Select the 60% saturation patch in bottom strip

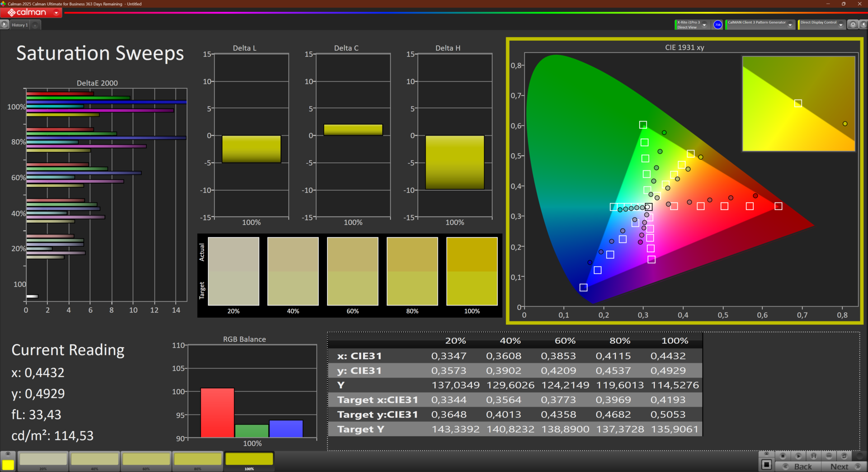coord(146,461)
